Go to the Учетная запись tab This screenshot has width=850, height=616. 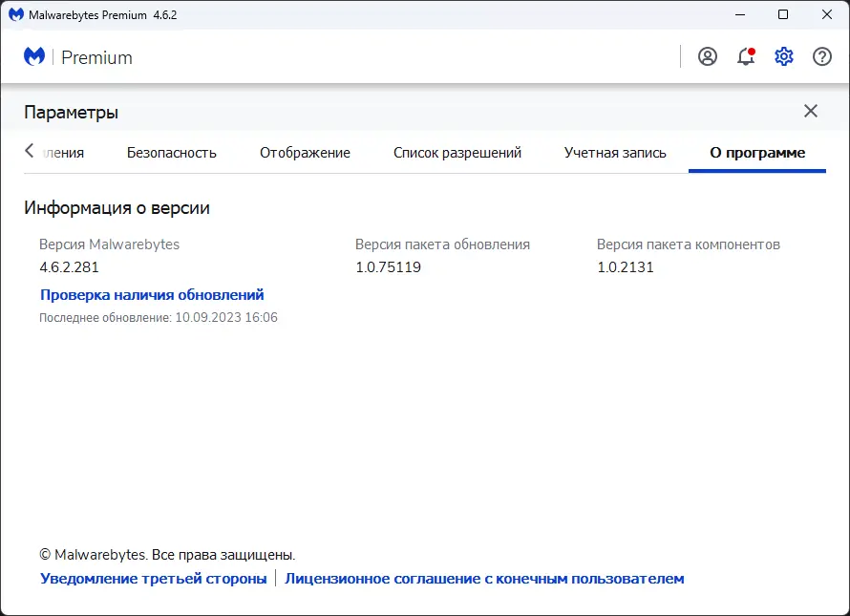pos(615,153)
